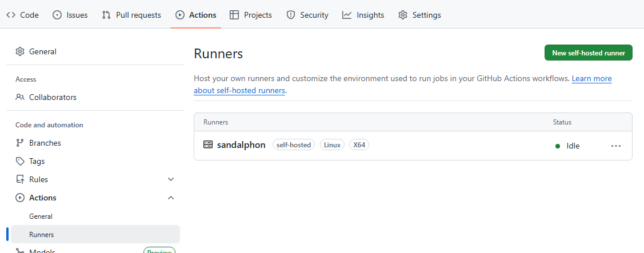Click the General settings gear icon
Viewport: 644px width, 253px height.
pyautogui.click(x=20, y=51)
